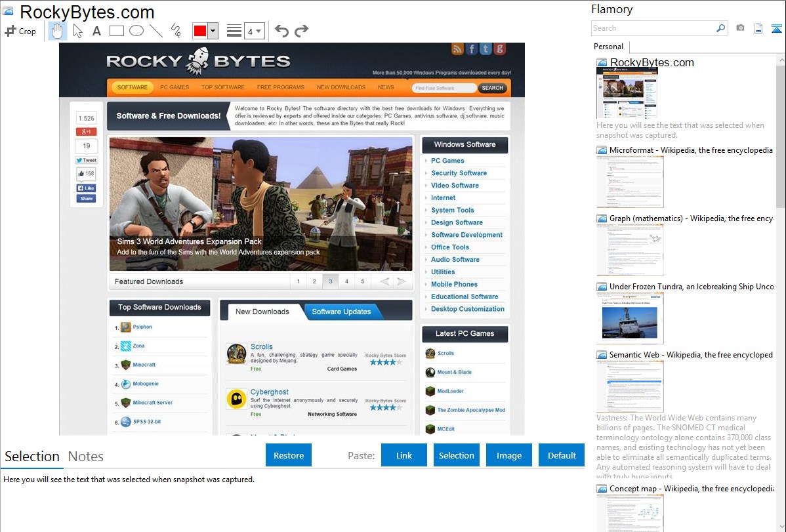Viewport: 786px width, 532px height.
Task: Click the Tweet button
Action: coord(87,161)
